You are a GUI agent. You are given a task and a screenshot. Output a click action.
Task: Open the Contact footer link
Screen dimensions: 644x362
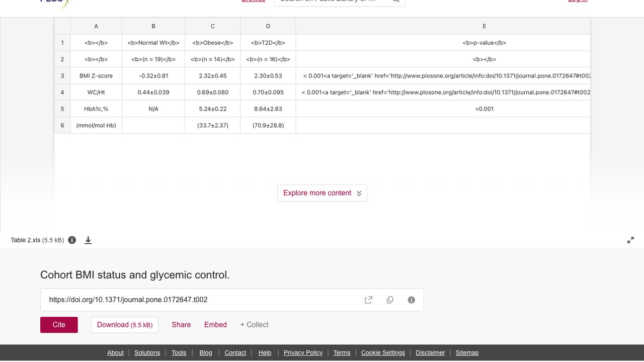coord(235,353)
